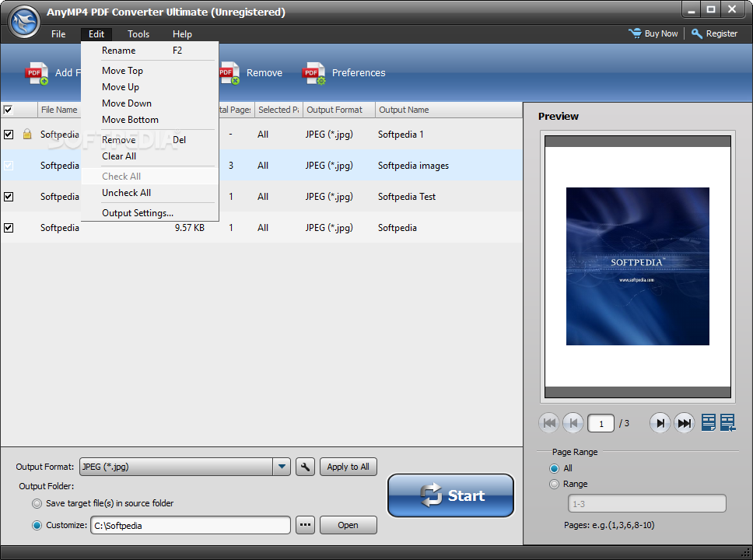Go to the next preview page

coord(660,423)
